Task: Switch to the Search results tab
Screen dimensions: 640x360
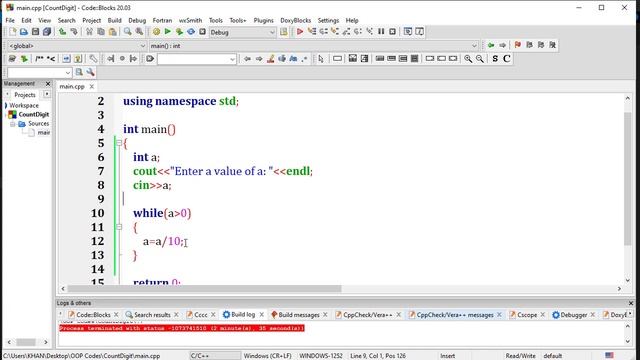Action: coord(152,315)
